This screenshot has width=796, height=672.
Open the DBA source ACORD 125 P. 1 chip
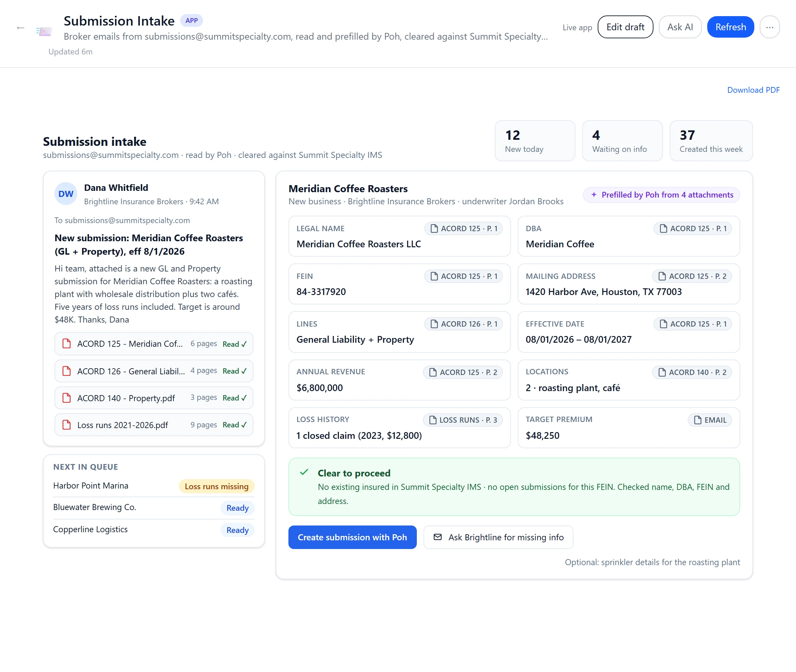(693, 228)
